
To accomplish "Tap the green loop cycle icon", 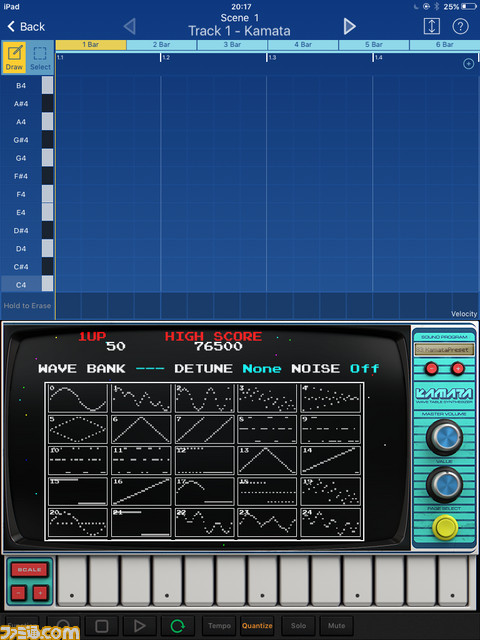I will pyautogui.click(x=177, y=625).
